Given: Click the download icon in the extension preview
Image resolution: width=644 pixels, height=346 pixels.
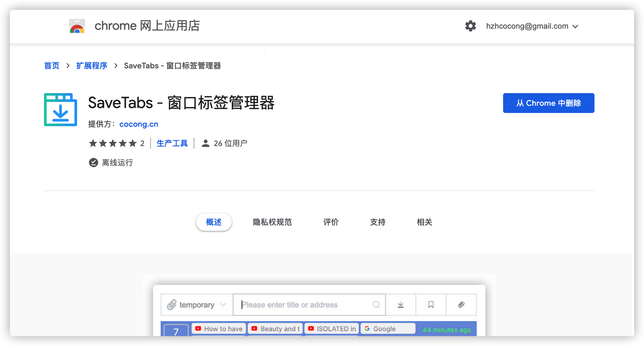Looking at the screenshot, I should (x=400, y=304).
